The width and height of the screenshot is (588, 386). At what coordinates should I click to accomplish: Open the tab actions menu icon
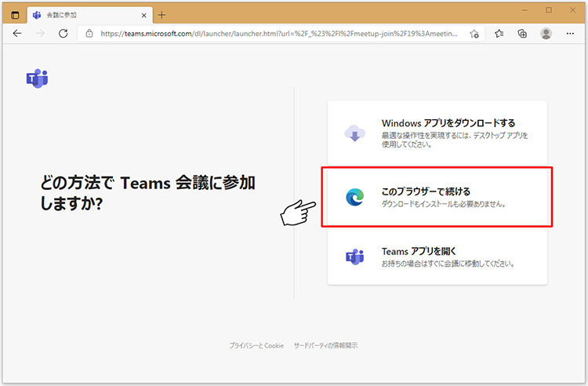(15, 15)
